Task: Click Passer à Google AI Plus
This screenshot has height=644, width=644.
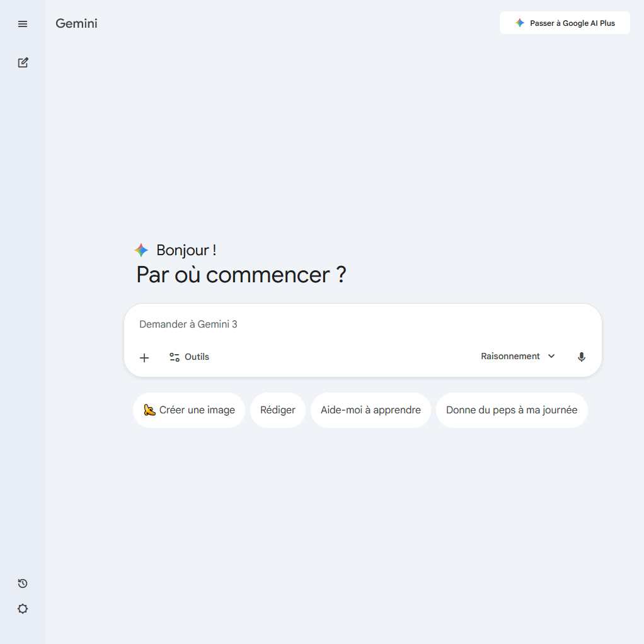Action: point(565,23)
